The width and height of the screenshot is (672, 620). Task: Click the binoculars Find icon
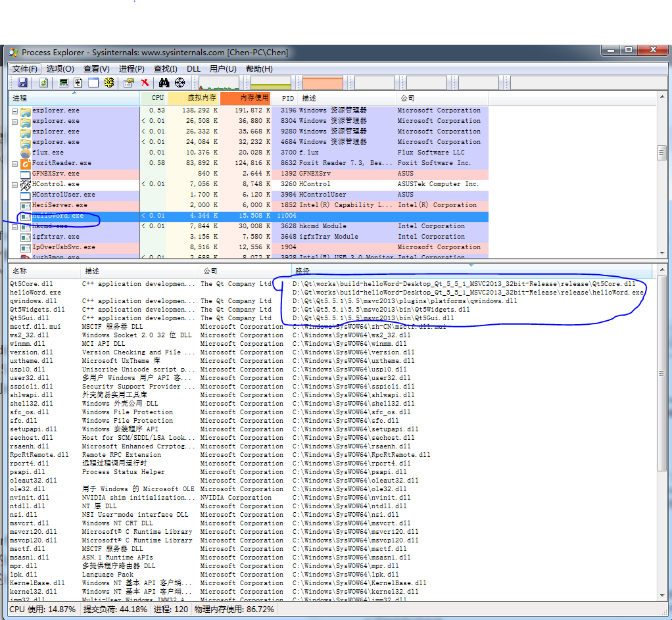[164, 83]
